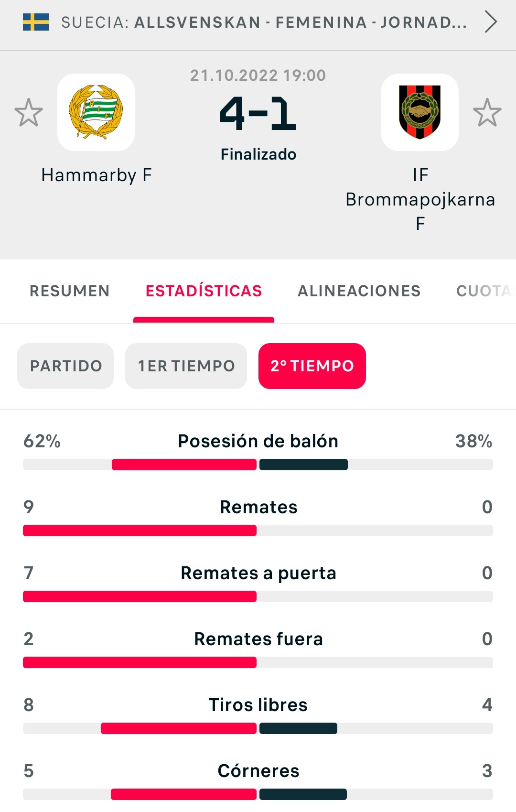Select the 1er Tiempo filter
Viewport: 516px width, 812px height.
click(x=186, y=366)
